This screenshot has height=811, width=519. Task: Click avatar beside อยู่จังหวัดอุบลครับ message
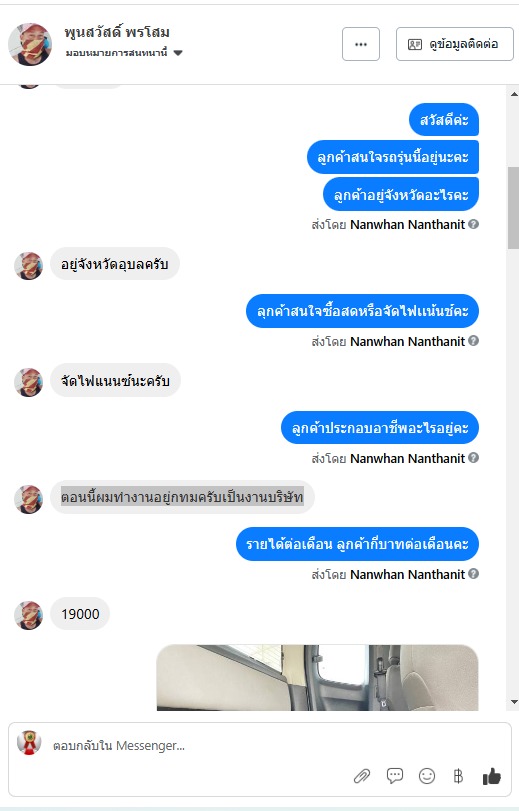coord(28,266)
